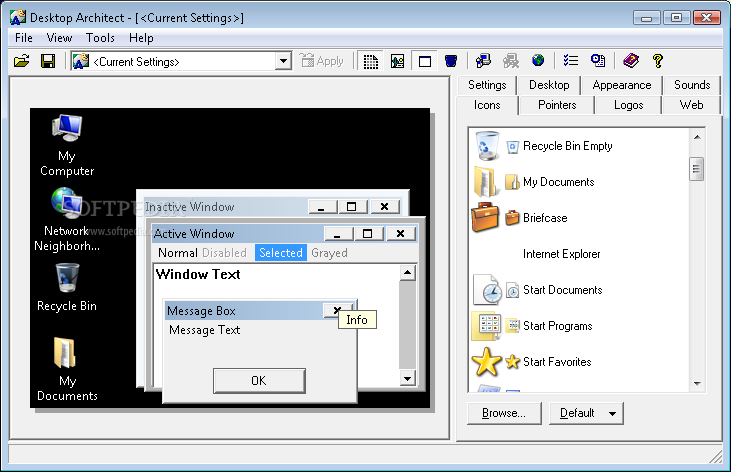Click the save floppy disk icon
731x472 pixels.
click(x=48, y=61)
